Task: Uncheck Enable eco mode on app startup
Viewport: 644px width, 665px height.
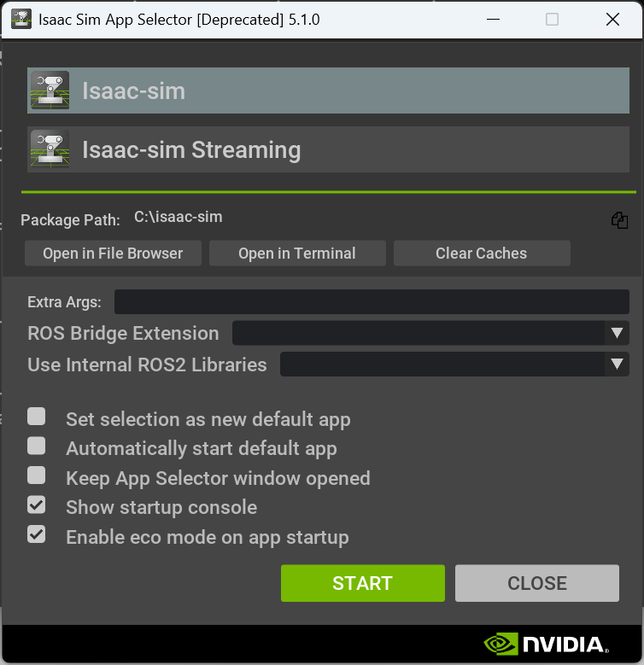Action: click(x=37, y=534)
